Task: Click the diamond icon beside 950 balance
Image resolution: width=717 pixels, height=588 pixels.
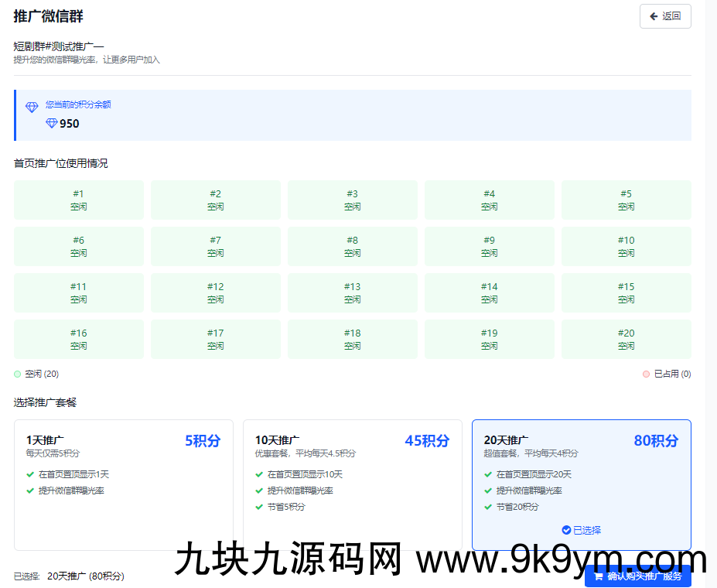Action: [x=52, y=124]
